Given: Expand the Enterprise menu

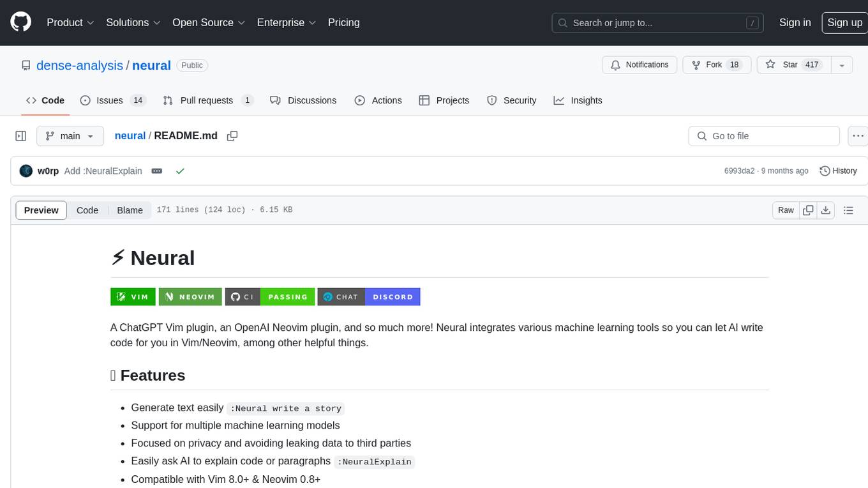Looking at the screenshot, I should (x=287, y=22).
